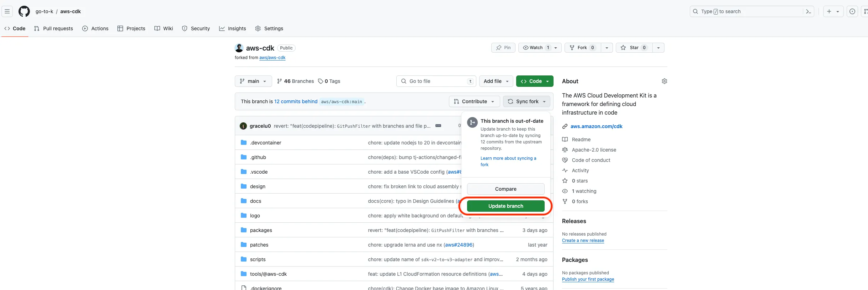868x290 pixels.
Task: Go to the Actions tab
Action: 95,28
